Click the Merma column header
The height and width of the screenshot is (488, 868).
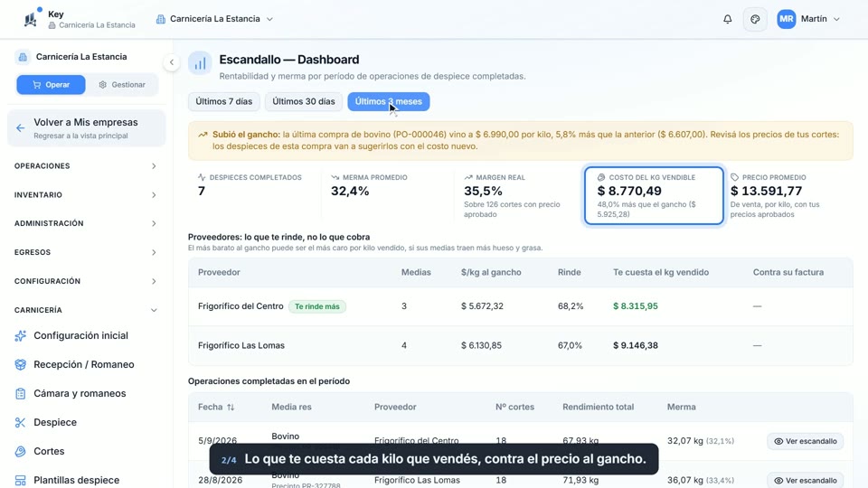coord(682,407)
